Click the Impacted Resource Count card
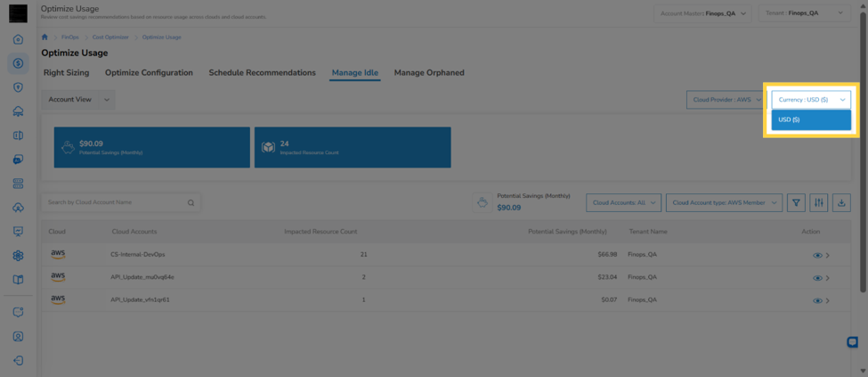868x377 pixels. click(x=353, y=147)
